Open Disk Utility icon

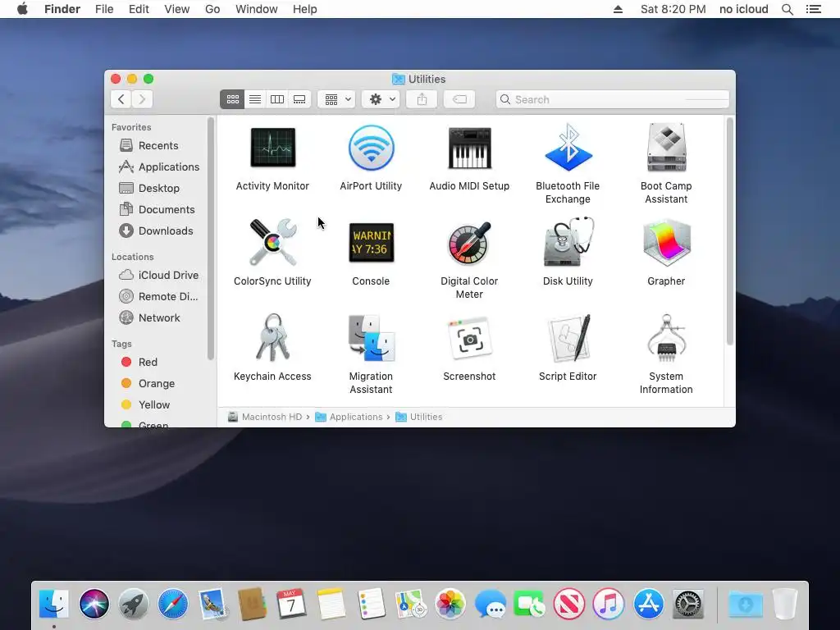(x=568, y=242)
